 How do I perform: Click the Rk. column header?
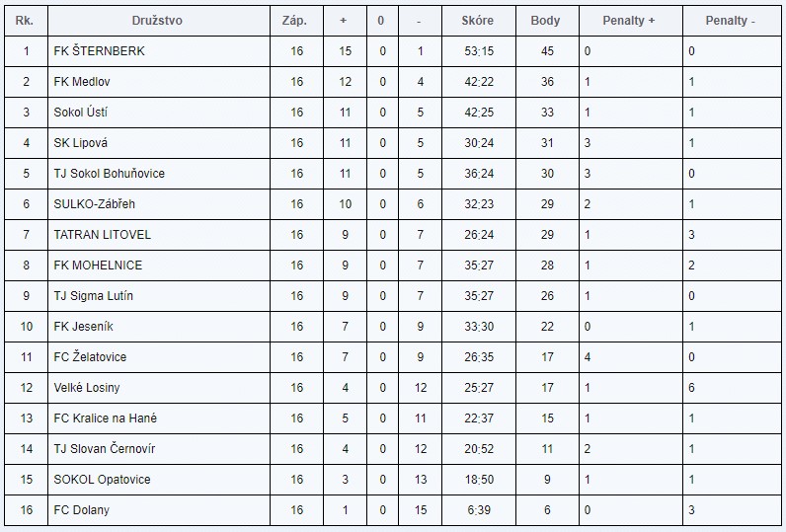tap(25, 20)
